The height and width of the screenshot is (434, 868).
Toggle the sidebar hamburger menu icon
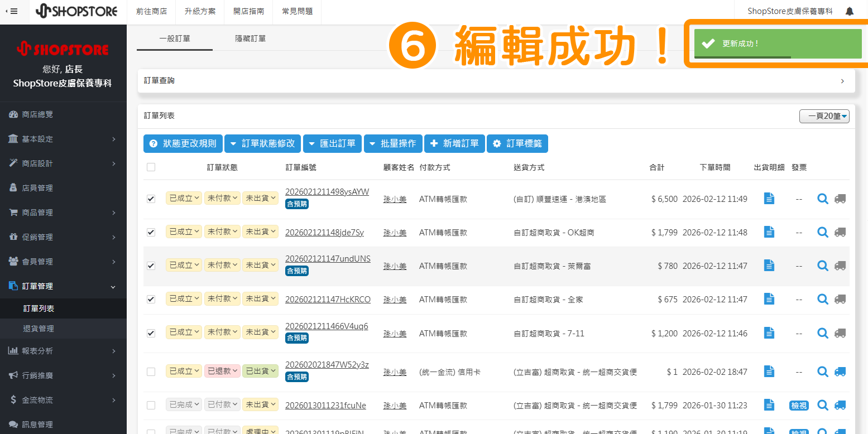tap(11, 11)
